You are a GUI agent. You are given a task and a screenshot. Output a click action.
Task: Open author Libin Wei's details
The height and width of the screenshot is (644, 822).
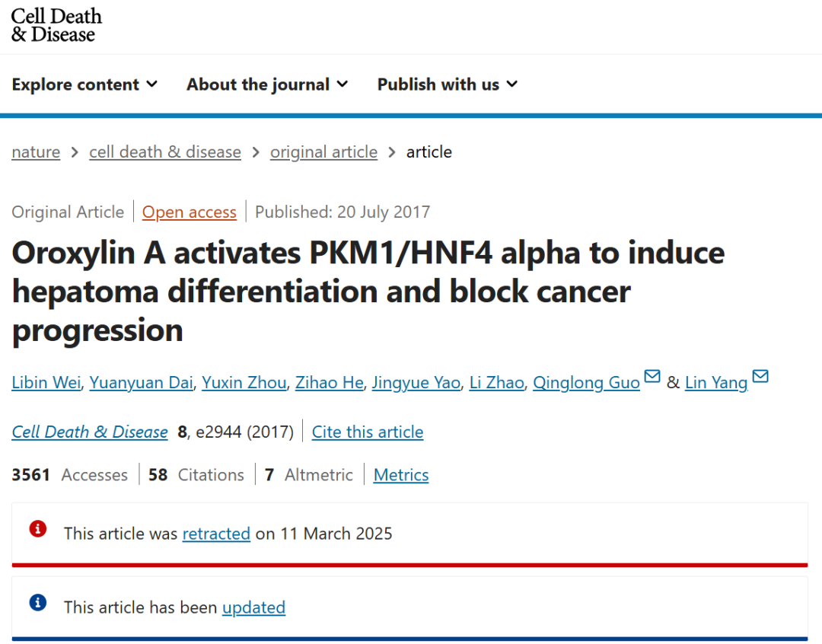coord(46,382)
